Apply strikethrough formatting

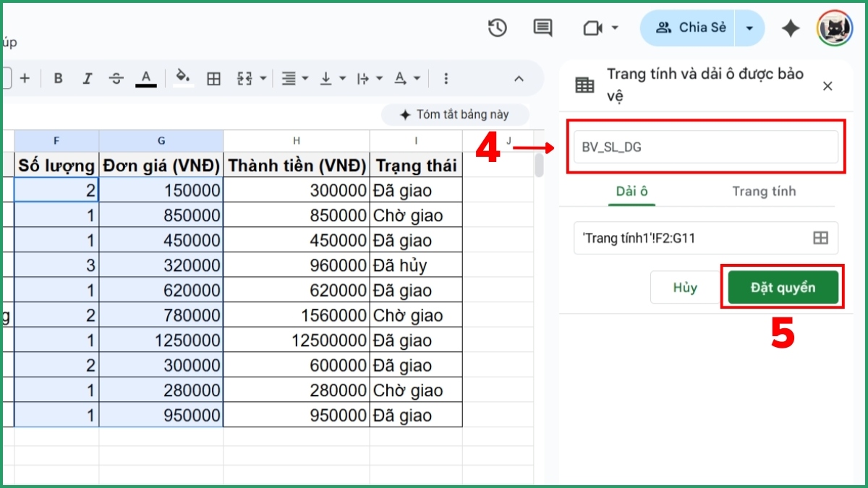[116, 78]
